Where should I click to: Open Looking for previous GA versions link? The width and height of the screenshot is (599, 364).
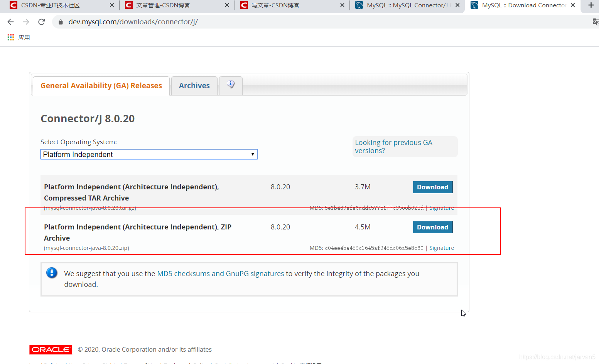tap(393, 147)
